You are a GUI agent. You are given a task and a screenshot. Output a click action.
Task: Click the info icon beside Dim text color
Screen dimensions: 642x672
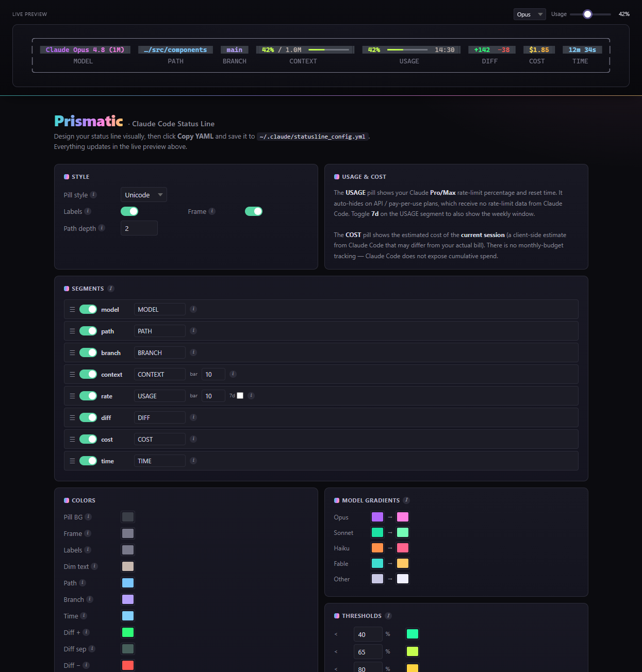pyautogui.click(x=94, y=566)
